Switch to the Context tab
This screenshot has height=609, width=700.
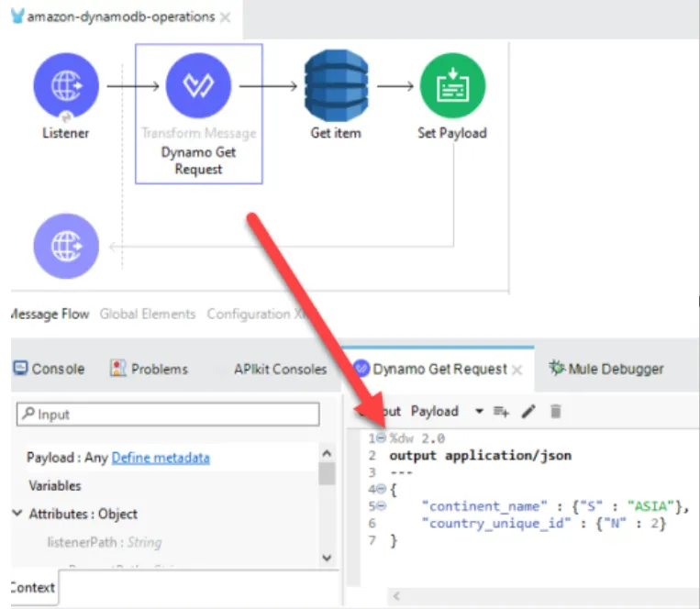tap(33, 587)
